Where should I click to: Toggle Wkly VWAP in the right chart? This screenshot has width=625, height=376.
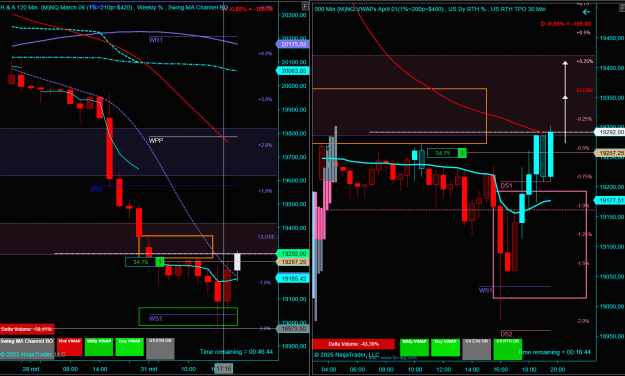(x=415, y=347)
